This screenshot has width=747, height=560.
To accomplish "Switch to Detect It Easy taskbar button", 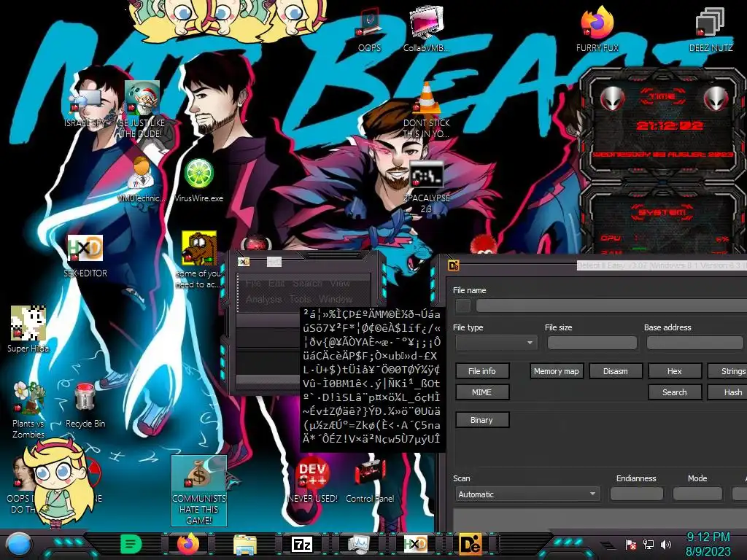I will click(x=471, y=544).
